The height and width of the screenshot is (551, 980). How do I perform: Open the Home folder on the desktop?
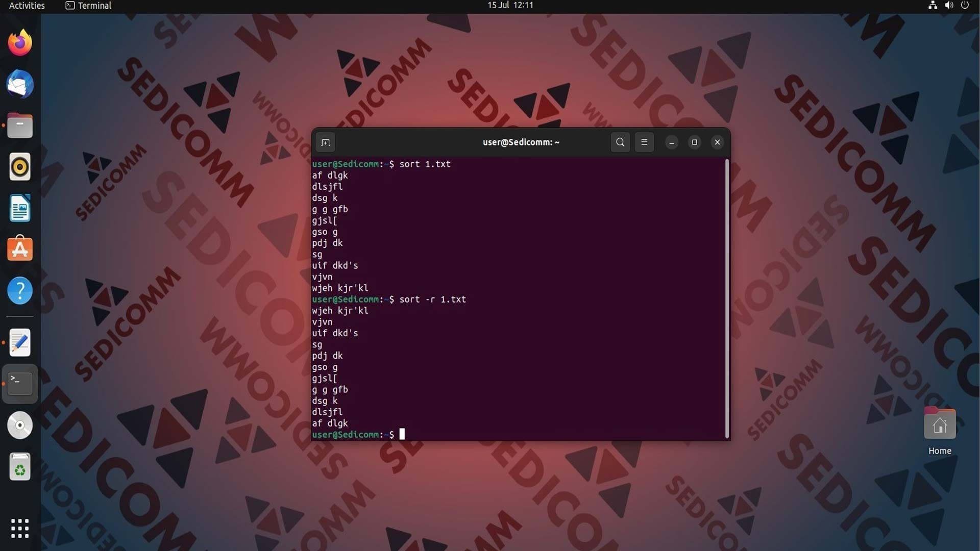click(940, 431)
